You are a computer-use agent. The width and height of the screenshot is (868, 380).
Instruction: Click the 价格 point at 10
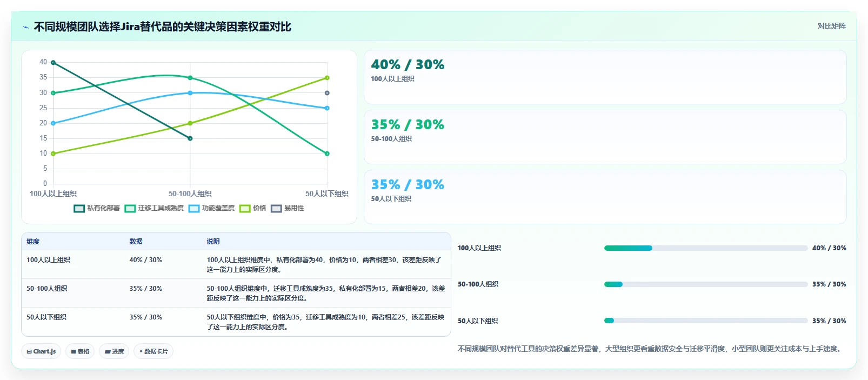[53, 154]
